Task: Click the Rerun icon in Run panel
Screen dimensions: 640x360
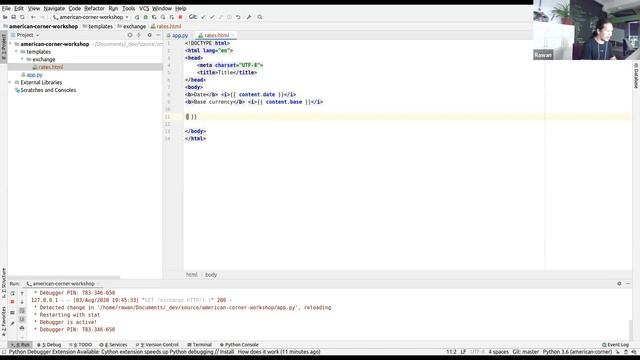Action: [x=12, y=293]
